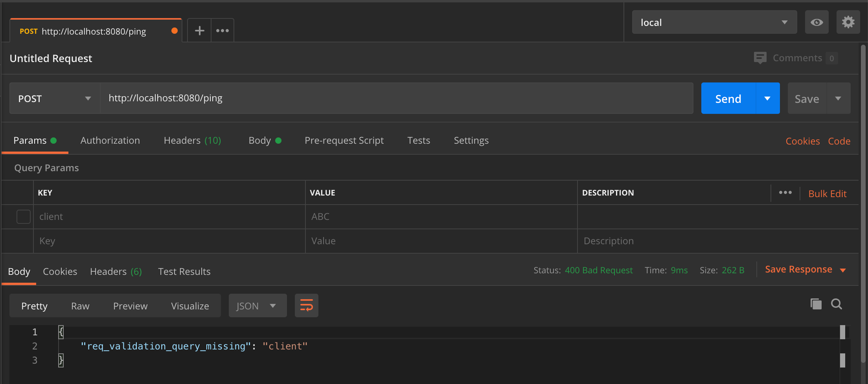
Task: Open the request Settings tab
Action: pos(471,141)
